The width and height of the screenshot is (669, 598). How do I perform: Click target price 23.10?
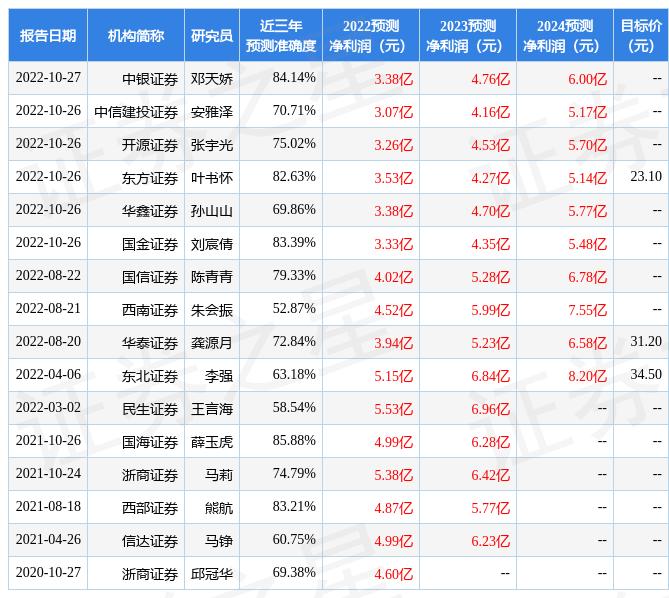pos(646,176)
